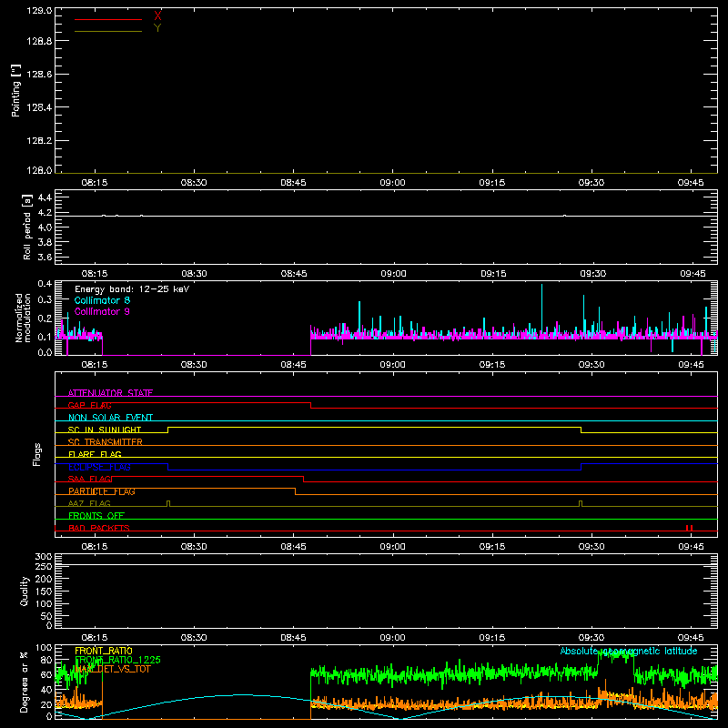728x728 pixels.
Task: Click the FRONTS_OFF flag label
Action: (x=96, y=516)
